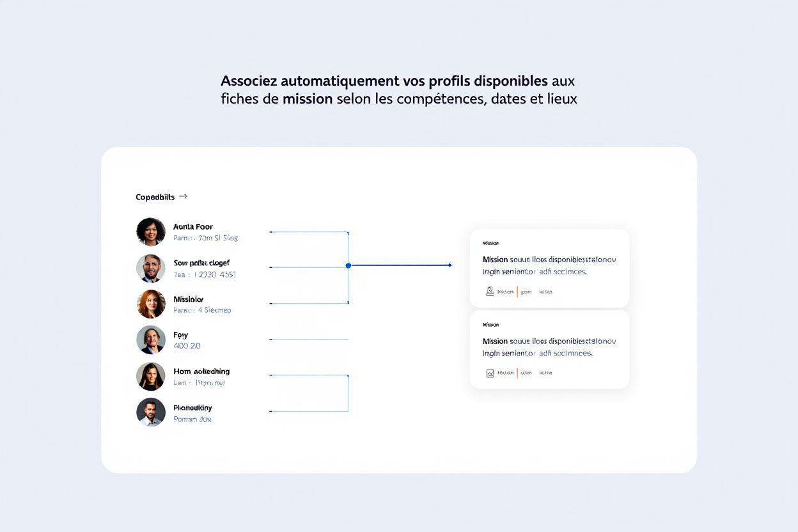
Task: Select the red-haired woman avatar labeled Missinlor
Action: pyautogui.click(x=151, y=304)
